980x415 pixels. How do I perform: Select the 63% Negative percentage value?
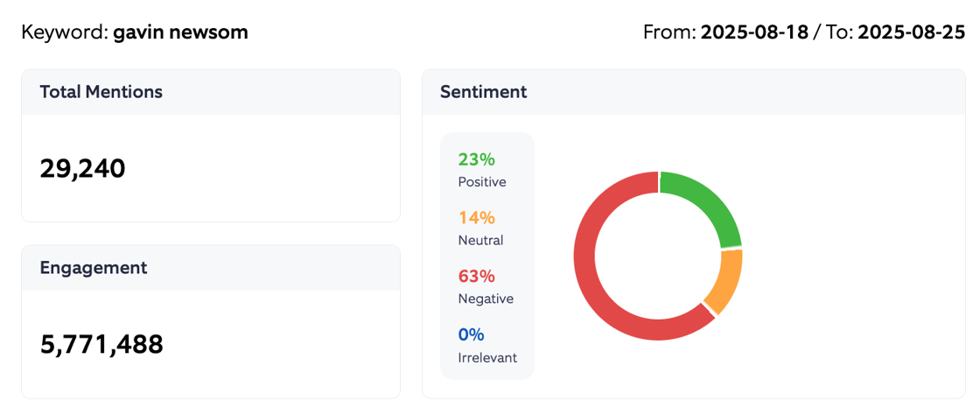(x=476, y=276)
